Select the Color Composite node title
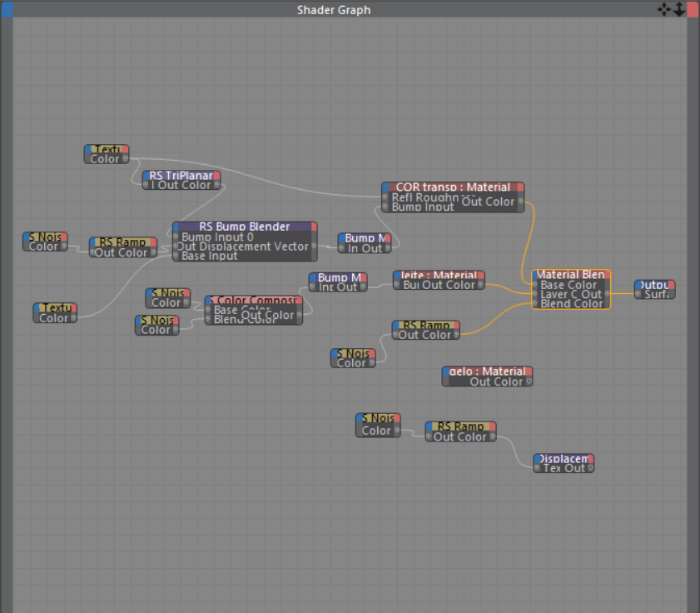 pos(254,300)
